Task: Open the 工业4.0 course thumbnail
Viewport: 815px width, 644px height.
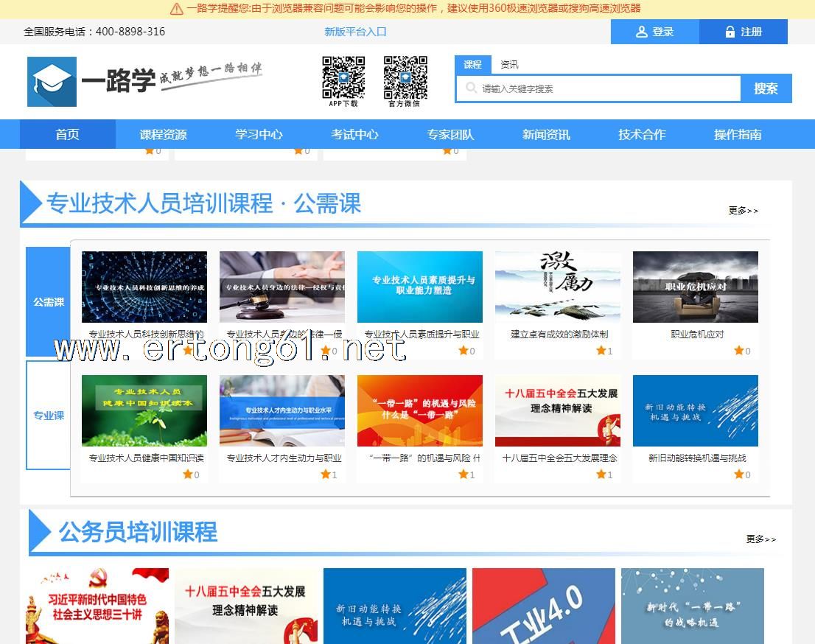Action: coord(543,606)
